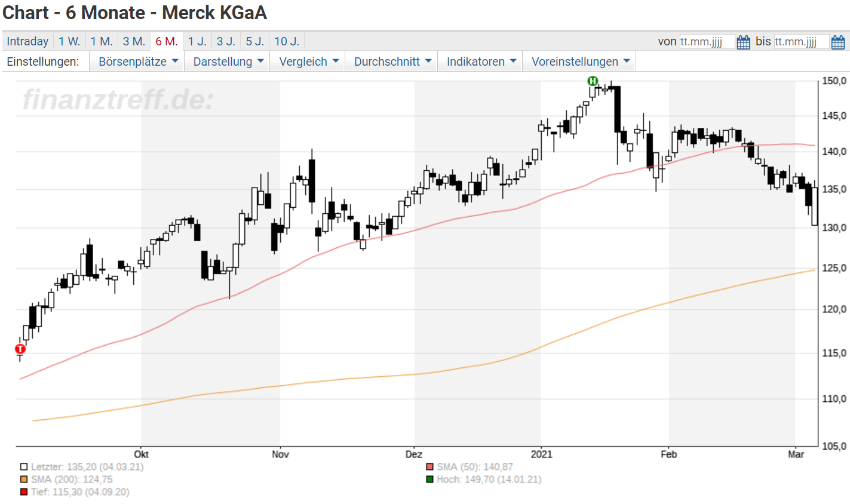Click the 'bis' end date field
Image resolution: width=850 pixels, height=504 pixels.
tap(802, 42)
